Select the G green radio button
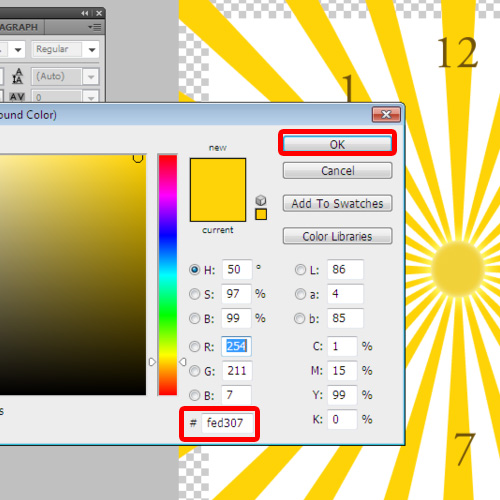Viewport: 500px width, 500px height. click(194, 371)
